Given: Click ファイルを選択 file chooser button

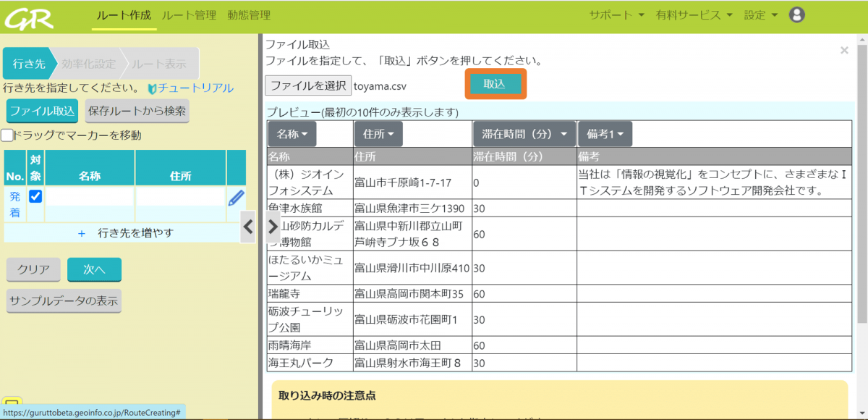Looking at the screenshot, I should click(x=308, y=85).
